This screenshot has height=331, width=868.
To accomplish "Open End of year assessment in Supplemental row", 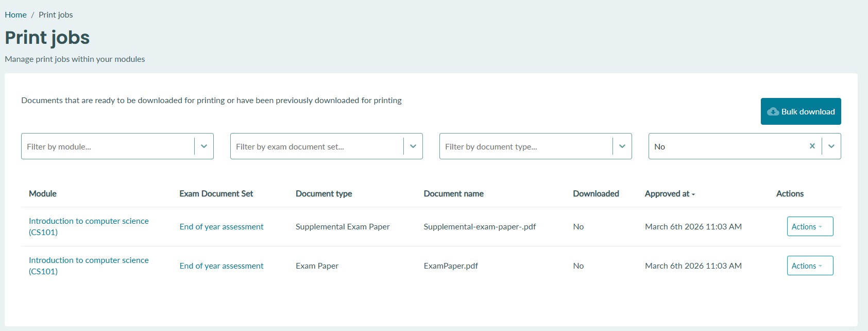I will tap(222, 226).
